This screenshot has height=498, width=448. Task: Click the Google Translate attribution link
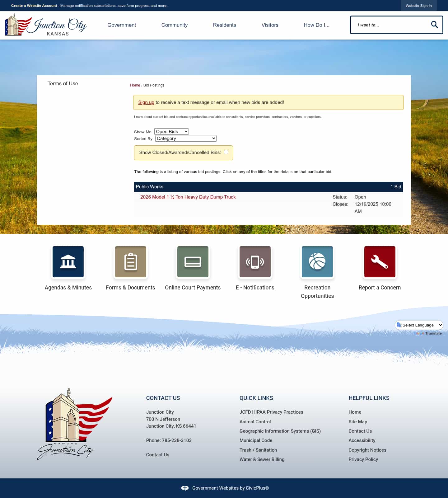(428, 333)
